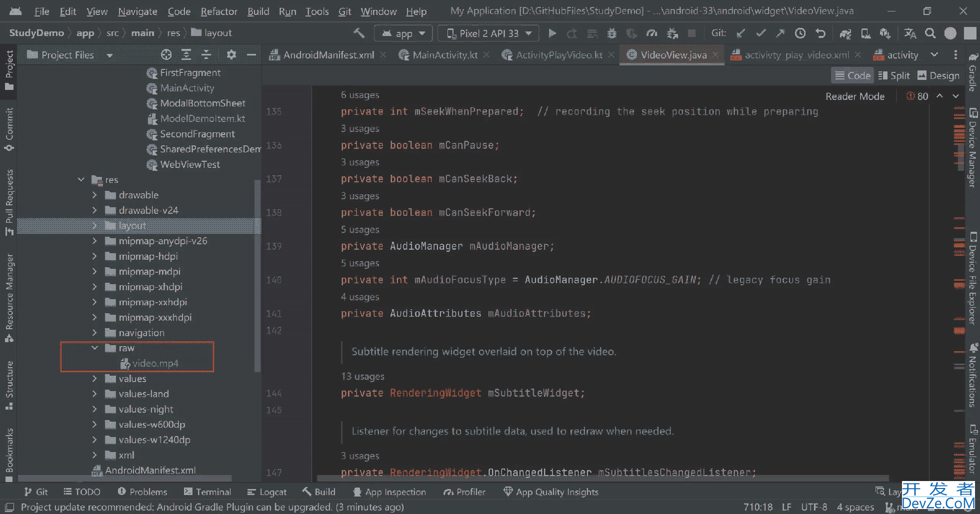Switch editor to Split view
The height and width of the screenshot is (514, 980).
click(x=894, y=75)
